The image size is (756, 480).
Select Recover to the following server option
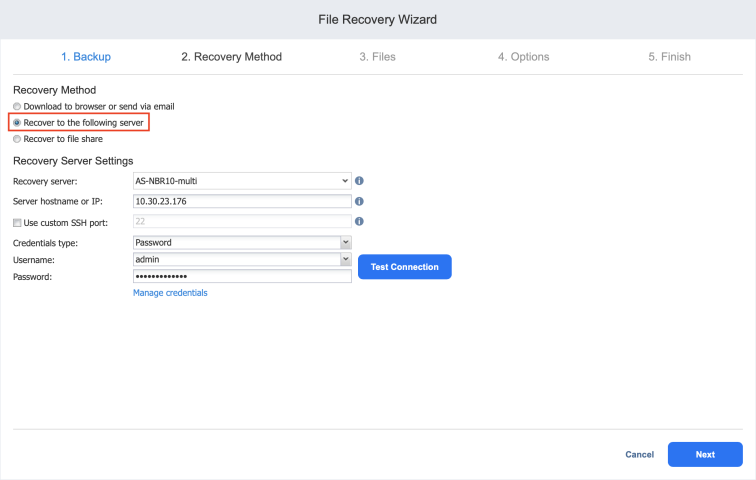click(x=17, y=122)
